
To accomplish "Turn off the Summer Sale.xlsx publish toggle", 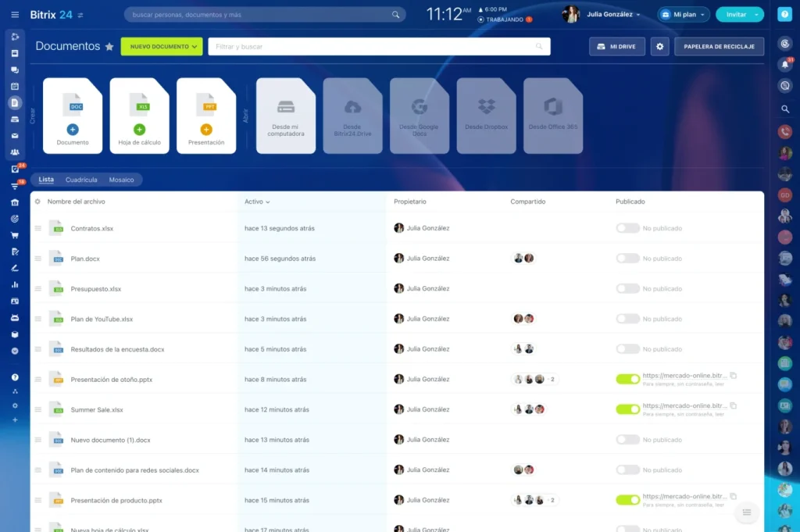I will pyautogui.click(x=628, y=409).
